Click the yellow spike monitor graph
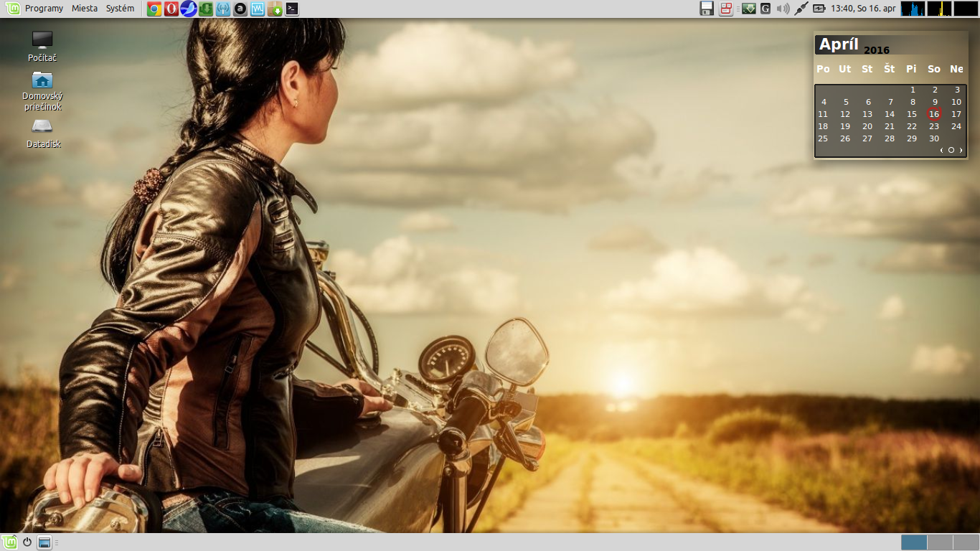This screenshot has height=551, width=980. 939,9
